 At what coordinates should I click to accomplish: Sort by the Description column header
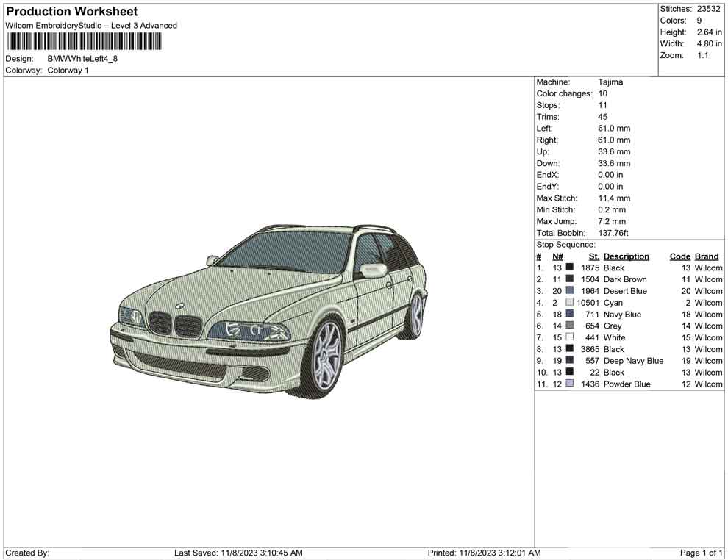(627, 256)
